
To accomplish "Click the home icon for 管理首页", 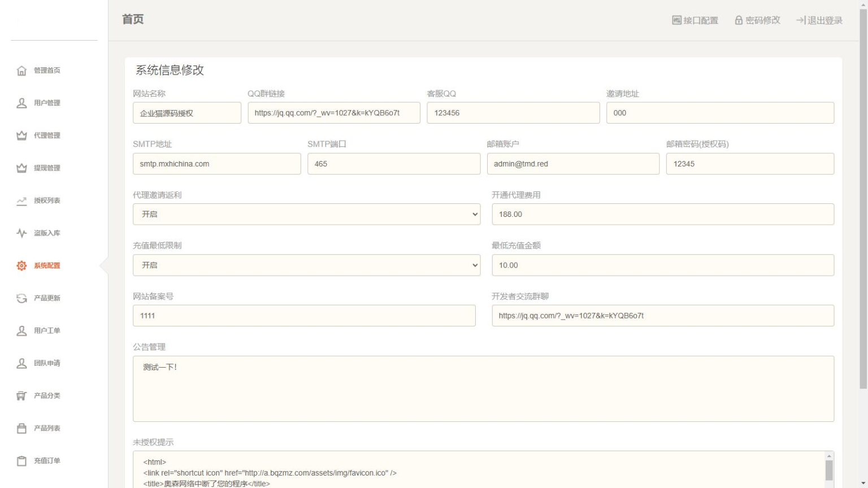I will click(21, 71).
